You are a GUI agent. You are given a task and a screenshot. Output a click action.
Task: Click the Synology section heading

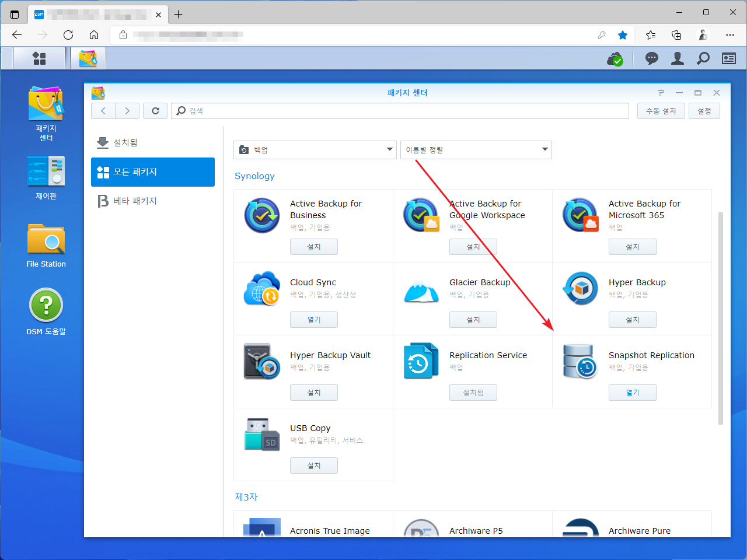(254, 176)
